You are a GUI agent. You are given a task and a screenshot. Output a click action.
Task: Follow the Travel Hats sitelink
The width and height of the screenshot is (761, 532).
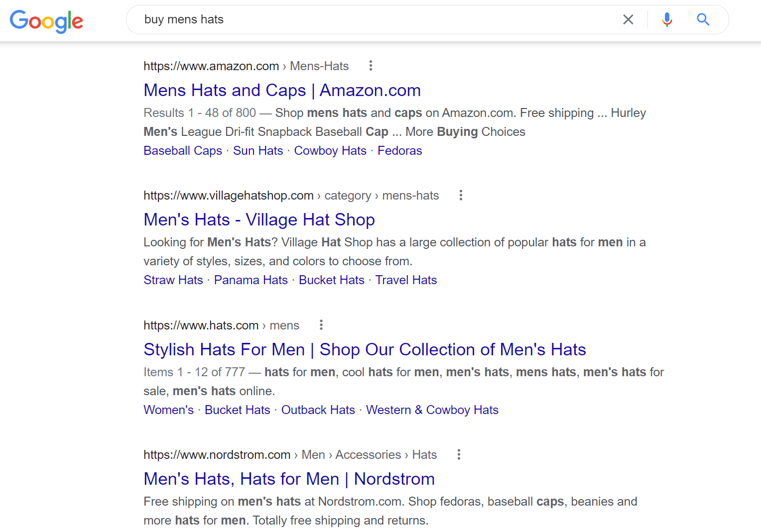[x=406, y=280]
